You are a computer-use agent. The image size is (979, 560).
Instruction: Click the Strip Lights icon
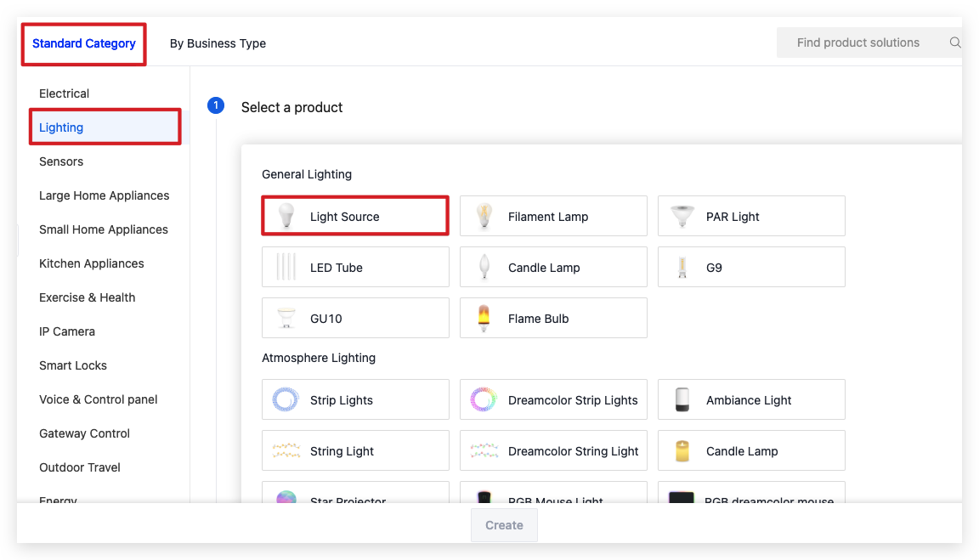[286, 399]
